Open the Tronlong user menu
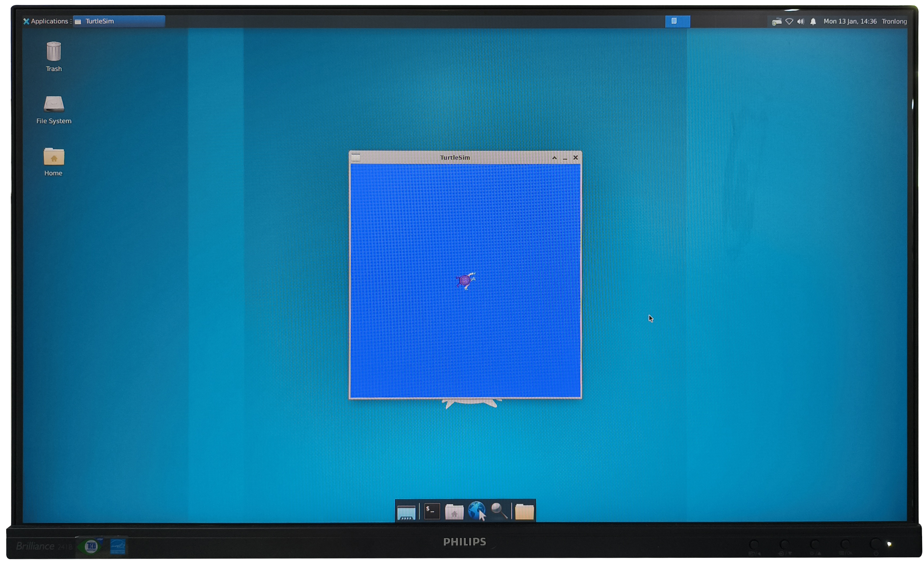 click(x=894, y=21)
